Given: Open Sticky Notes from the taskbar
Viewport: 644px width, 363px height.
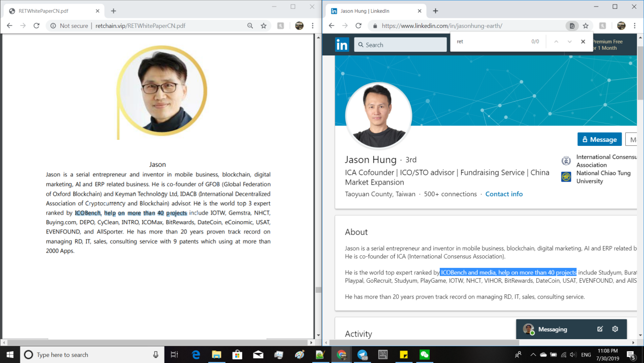Looking at the screenshot, I should (404, 355).
